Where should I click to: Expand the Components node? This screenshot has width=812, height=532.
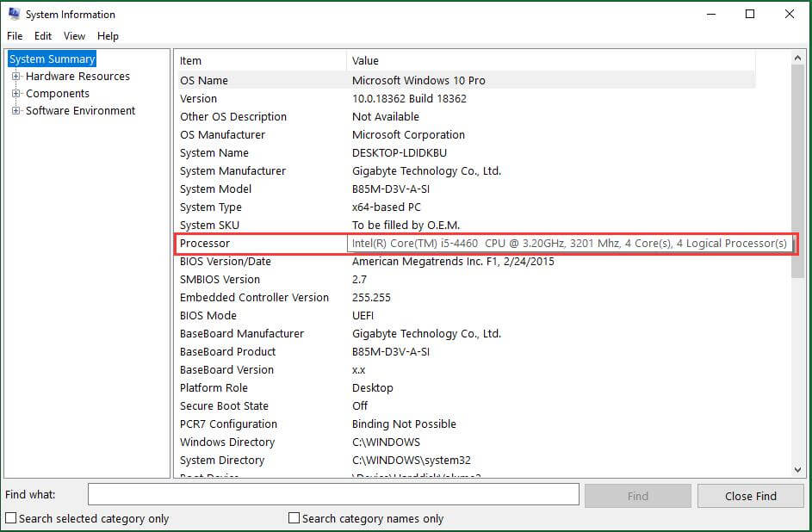pyautogui.click(x=16, y=94)
